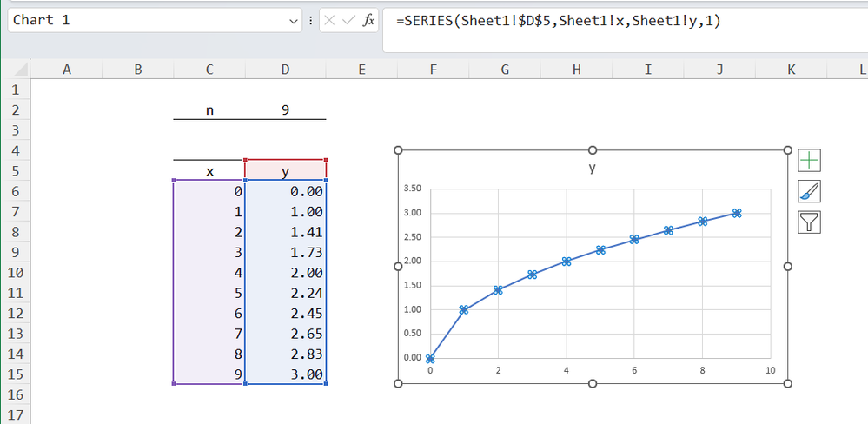
Task: Click cell C13 containing 7
Action: click(209, 334)
